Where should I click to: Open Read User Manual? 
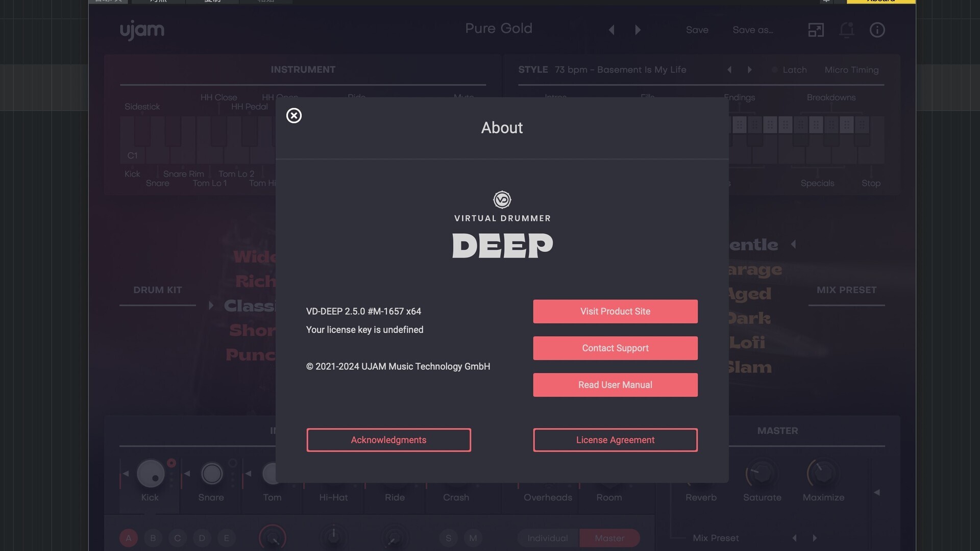point(615,385)
